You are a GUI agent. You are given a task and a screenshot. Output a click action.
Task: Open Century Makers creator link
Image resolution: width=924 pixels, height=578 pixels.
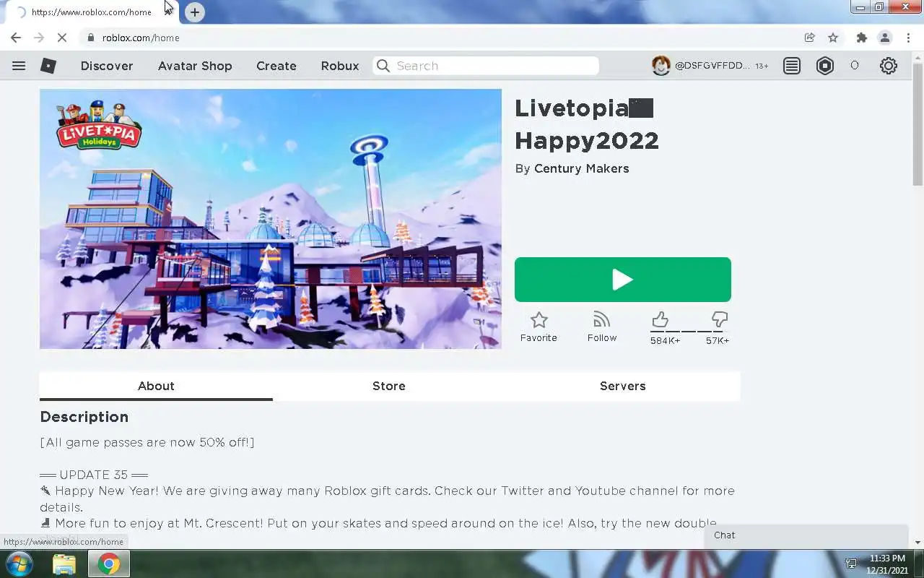tap(581, 168)
